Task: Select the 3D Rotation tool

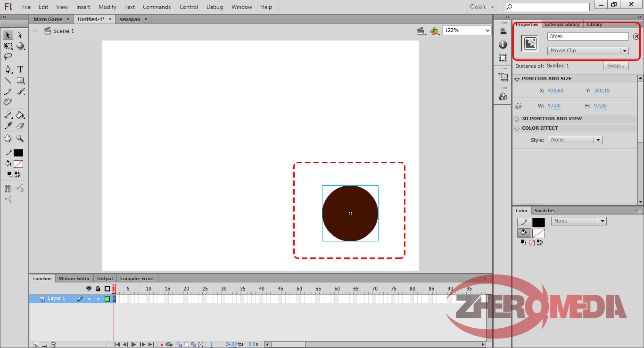Action: (x=20, y=46)
